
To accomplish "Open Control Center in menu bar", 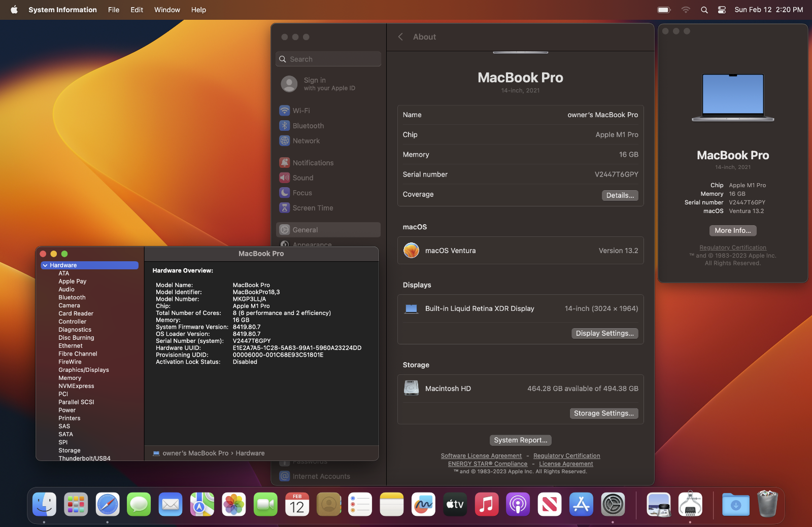I will click(x=722, y=10).
